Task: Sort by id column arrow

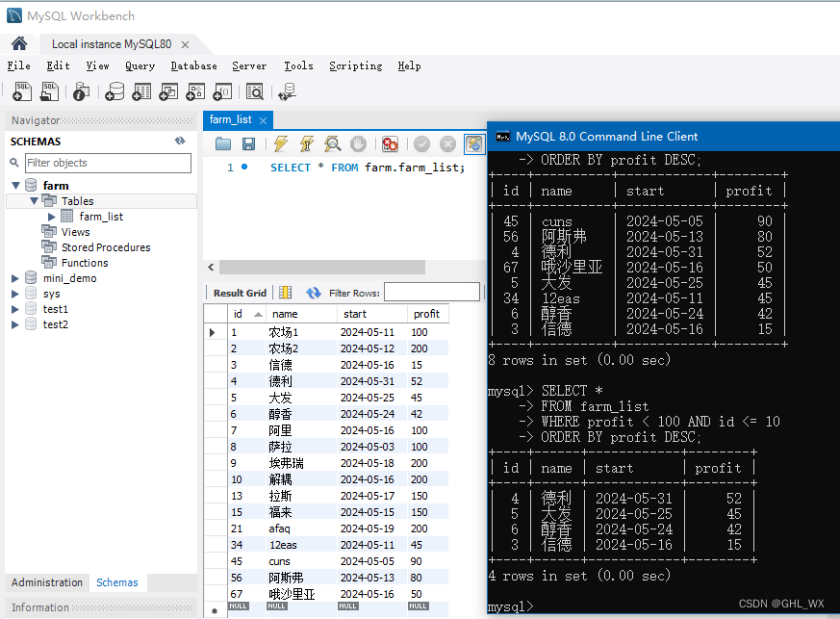Action: point(258,314)
